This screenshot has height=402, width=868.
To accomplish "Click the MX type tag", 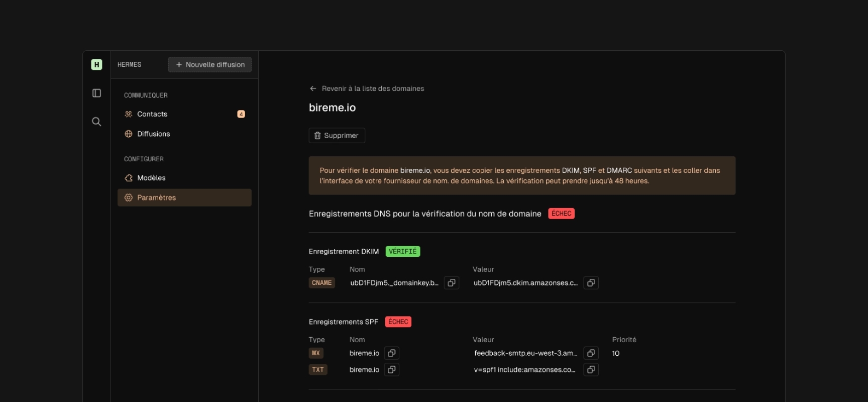I will (316, 353).
